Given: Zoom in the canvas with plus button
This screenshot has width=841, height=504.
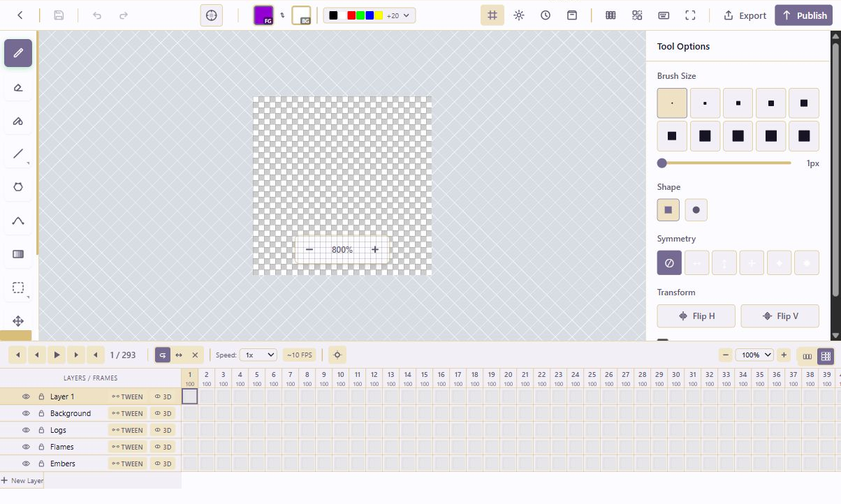Looking at the screenshot, I should tap(375, 250).
